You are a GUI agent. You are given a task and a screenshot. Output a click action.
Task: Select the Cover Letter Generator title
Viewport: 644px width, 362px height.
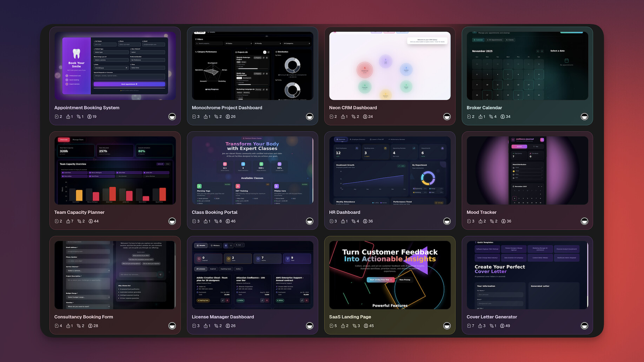pyautogui.click(x=491, y=317)
